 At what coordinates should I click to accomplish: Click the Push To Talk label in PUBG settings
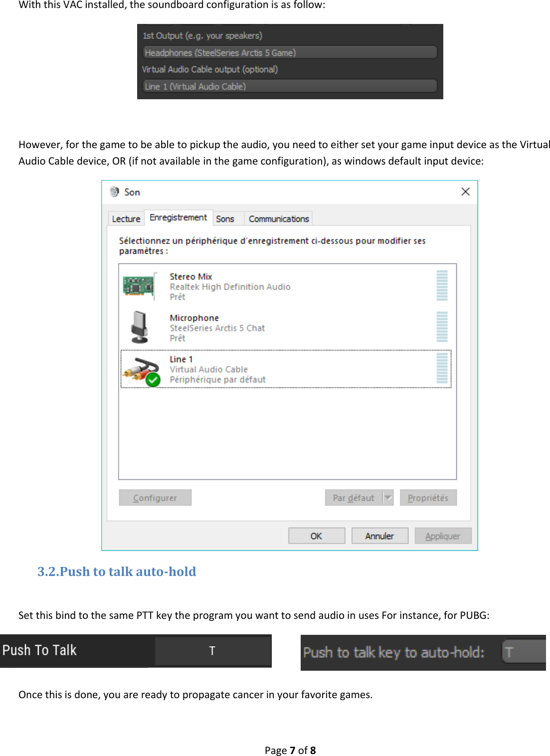[39, 650]
